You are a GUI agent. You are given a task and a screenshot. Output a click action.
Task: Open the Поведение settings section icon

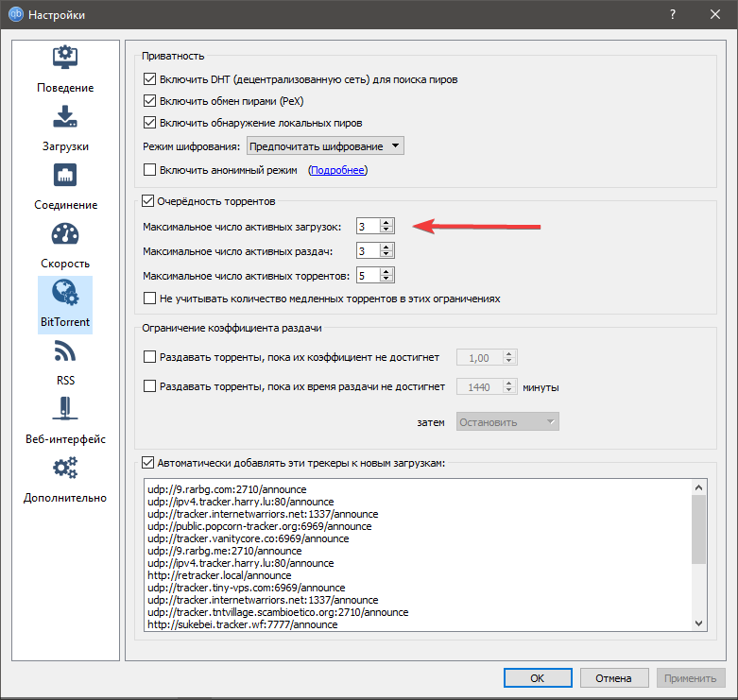pyautogui.click(x=65, y=59)
